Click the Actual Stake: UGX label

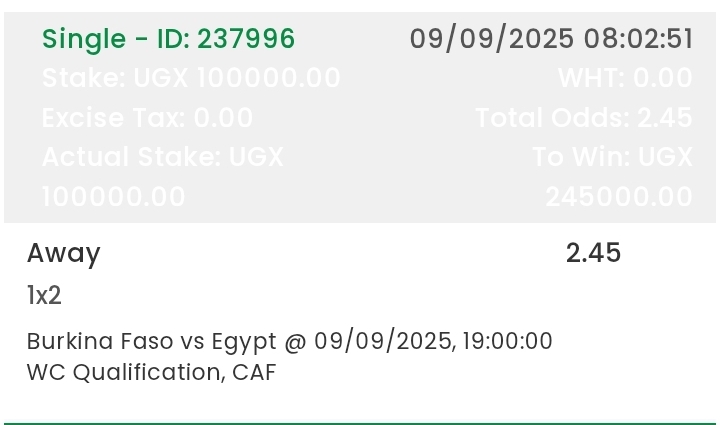click(163, 157)
